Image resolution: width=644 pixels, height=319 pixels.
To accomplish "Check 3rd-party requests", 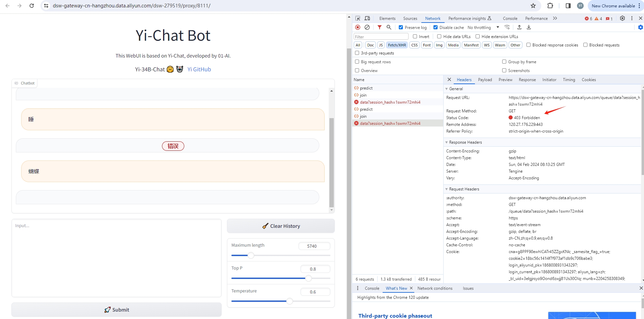I will pos(357,53).
